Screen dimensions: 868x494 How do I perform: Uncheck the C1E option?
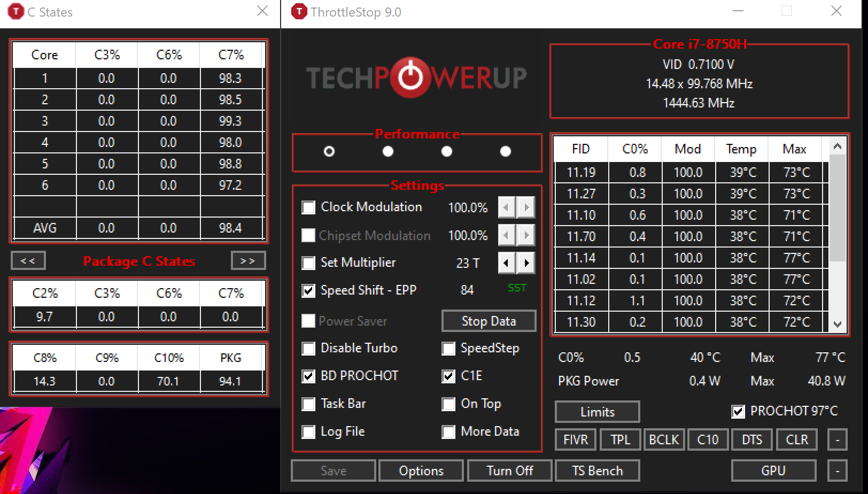pyautogui.click(x=448, y=376)
